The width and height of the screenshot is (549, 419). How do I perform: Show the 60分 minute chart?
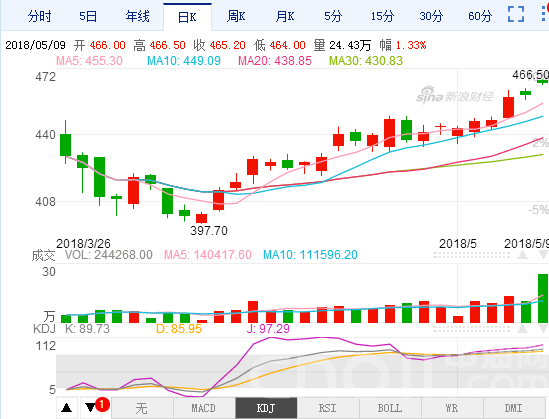(480, 16)
